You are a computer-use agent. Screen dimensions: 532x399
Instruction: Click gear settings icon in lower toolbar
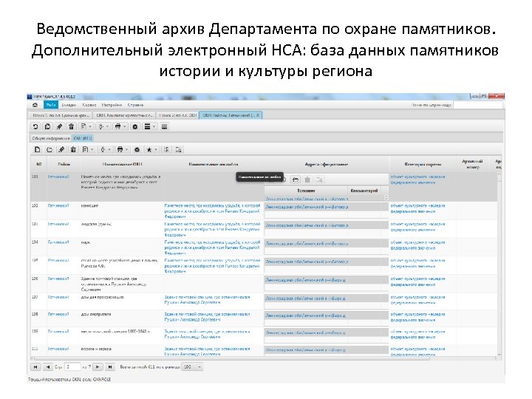click(137, 149)
